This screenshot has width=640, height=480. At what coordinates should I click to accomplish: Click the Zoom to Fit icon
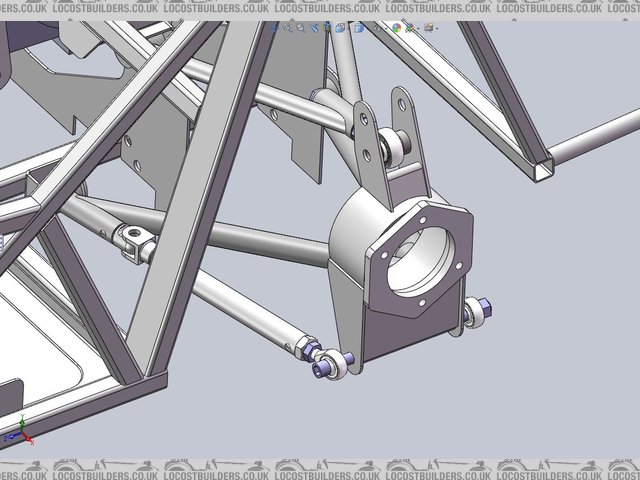pyautogui.click(x=288, y=28)
